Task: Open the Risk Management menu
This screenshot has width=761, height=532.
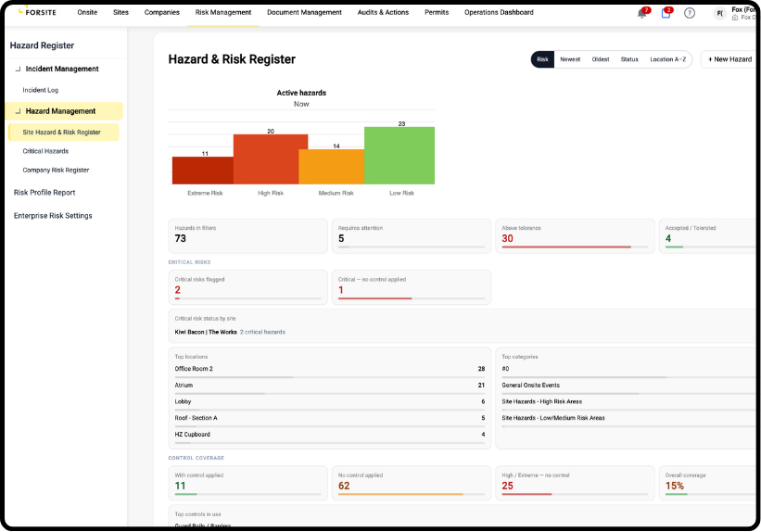Action: click(223, 12)
